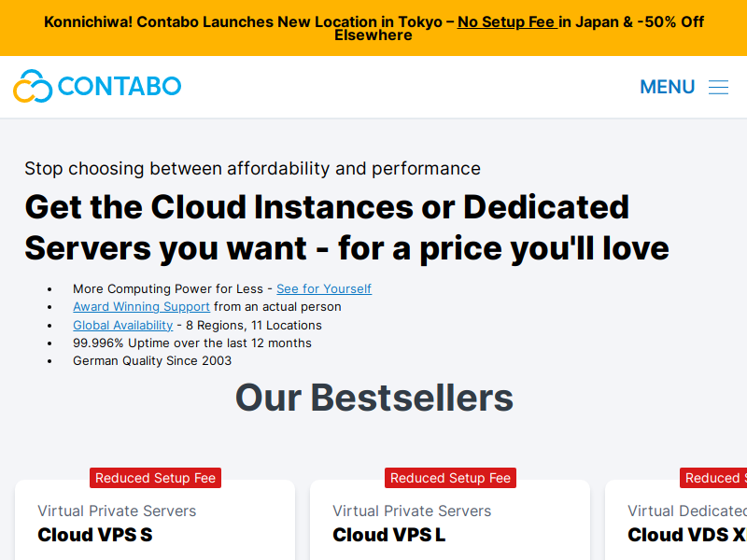
Task: Click the 8 Regions, 11 Locations text
Action: (x=253, y=325)
